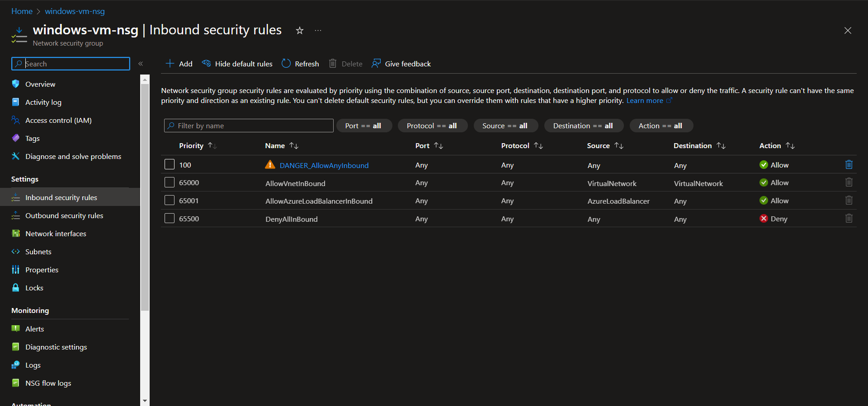
Task: Click the Alerts icon under Monitoring
Action: [16, 329]
